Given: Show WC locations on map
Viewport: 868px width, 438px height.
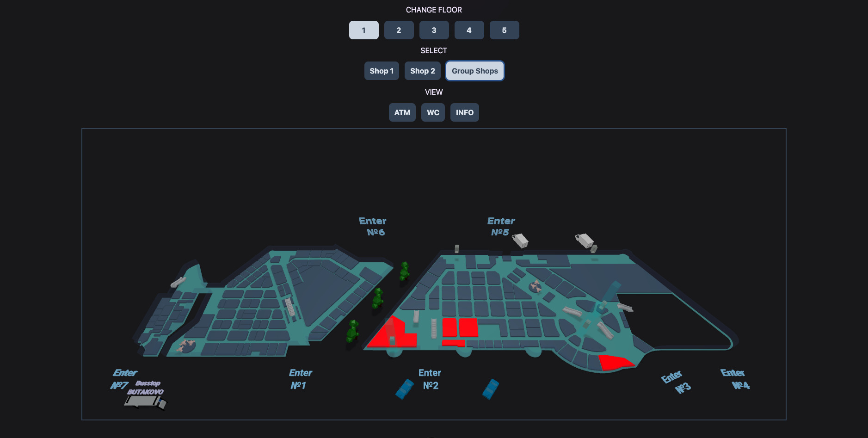Looking at the screenshot, I should click(x=433, y=112).
